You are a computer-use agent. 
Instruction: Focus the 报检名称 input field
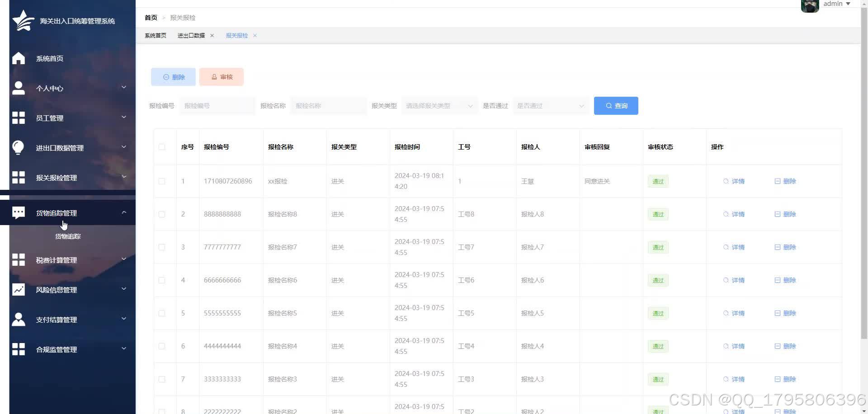click(329, 106)
